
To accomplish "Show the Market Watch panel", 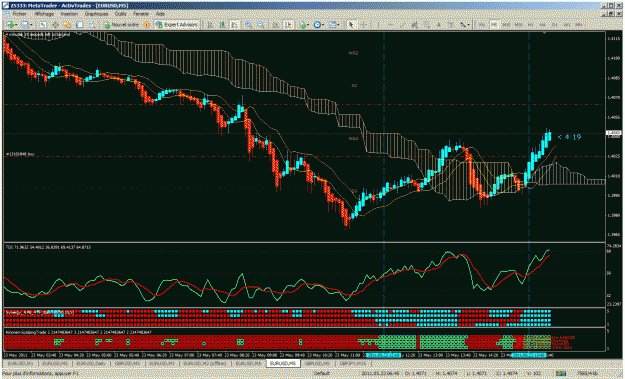I will click(x=43, y=25).
